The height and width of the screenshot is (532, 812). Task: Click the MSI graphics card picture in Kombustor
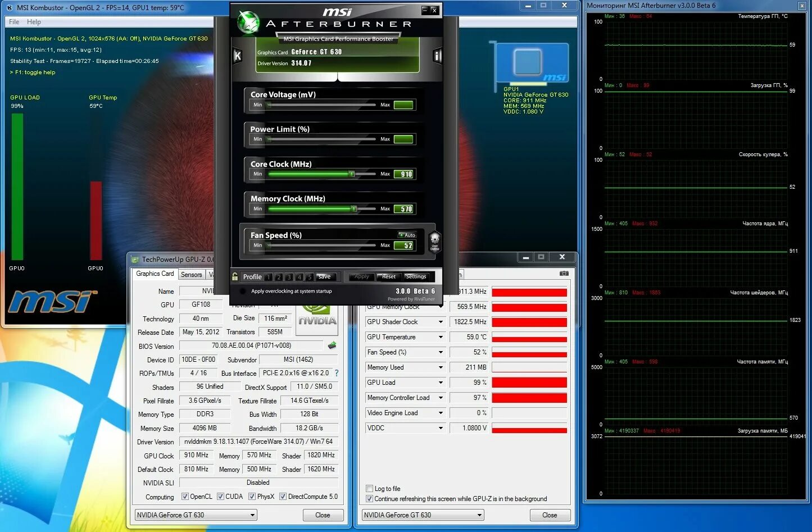click(529, 63)
